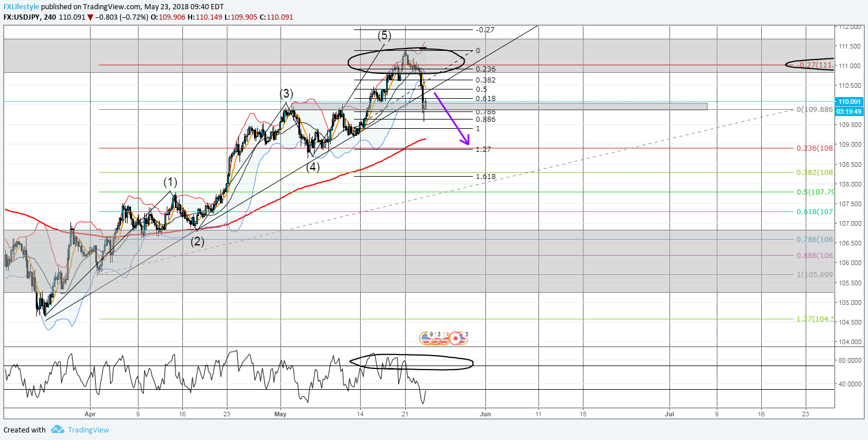Click the 1.618 Fibonacci extension label
Screen dimensions: 868x440
[x=485, y=176]
